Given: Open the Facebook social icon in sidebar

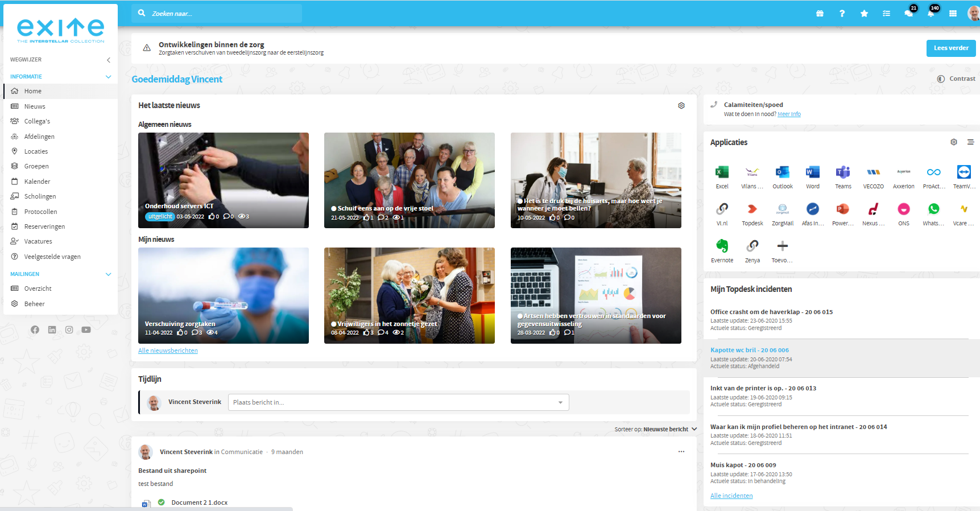Looking at the screenshot, I should click(35, 329).
